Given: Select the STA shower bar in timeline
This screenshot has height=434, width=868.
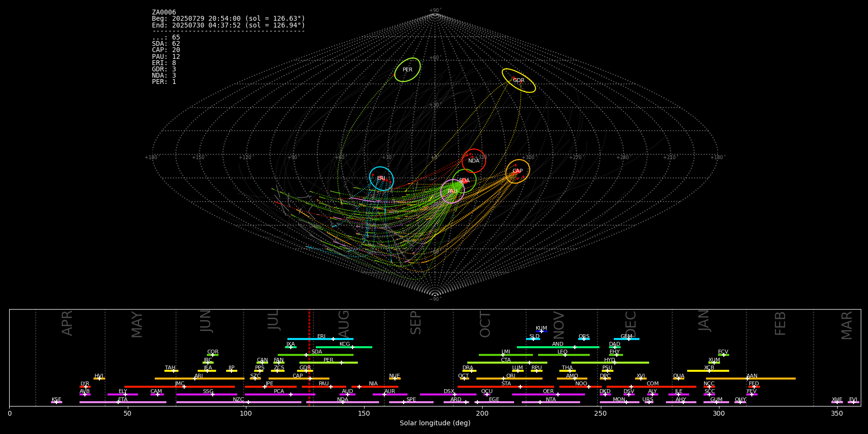Looking at the screenshot, I should [x=506, y=387].
